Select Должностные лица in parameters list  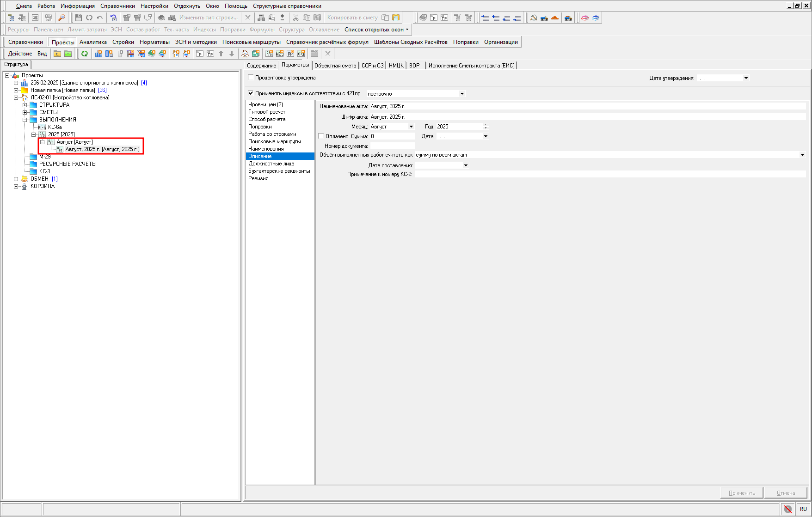tap(271, 164)
